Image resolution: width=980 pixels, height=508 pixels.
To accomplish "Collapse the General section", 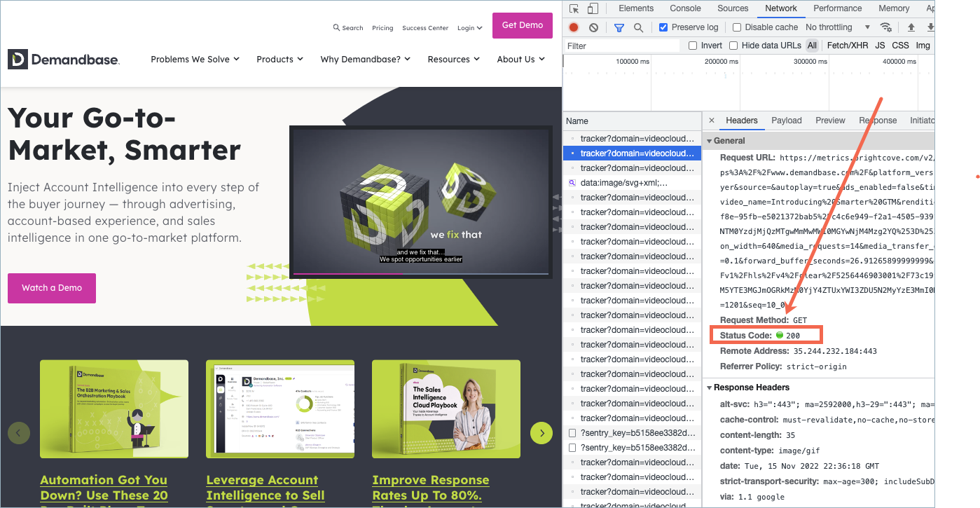I will pos(710,141).
